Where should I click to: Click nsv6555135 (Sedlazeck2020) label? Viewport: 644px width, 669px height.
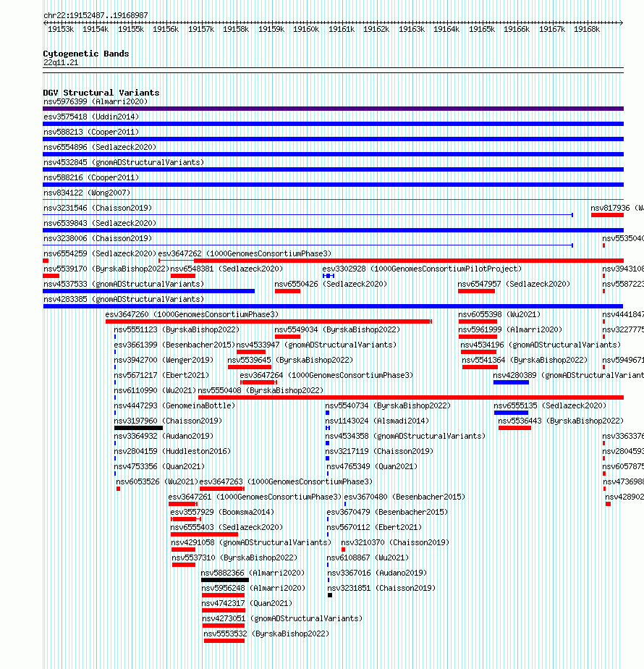pyautogui.click(x=550, y=405)
